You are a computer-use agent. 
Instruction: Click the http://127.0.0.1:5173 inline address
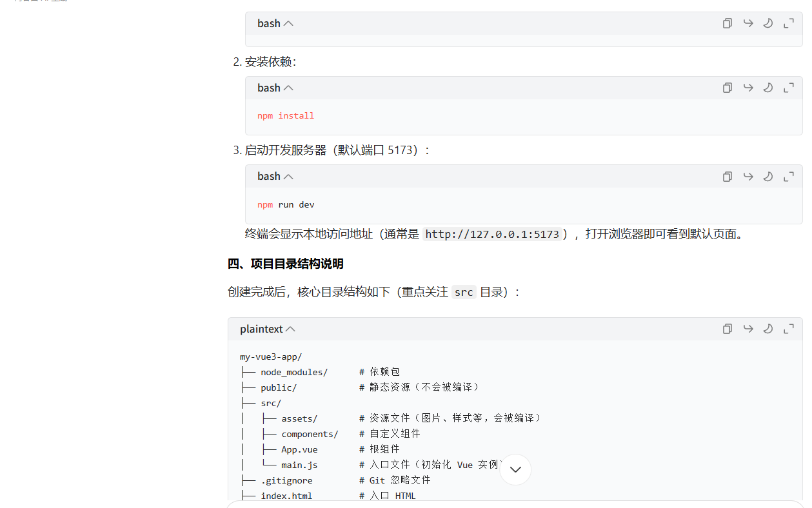pos(492,234)
